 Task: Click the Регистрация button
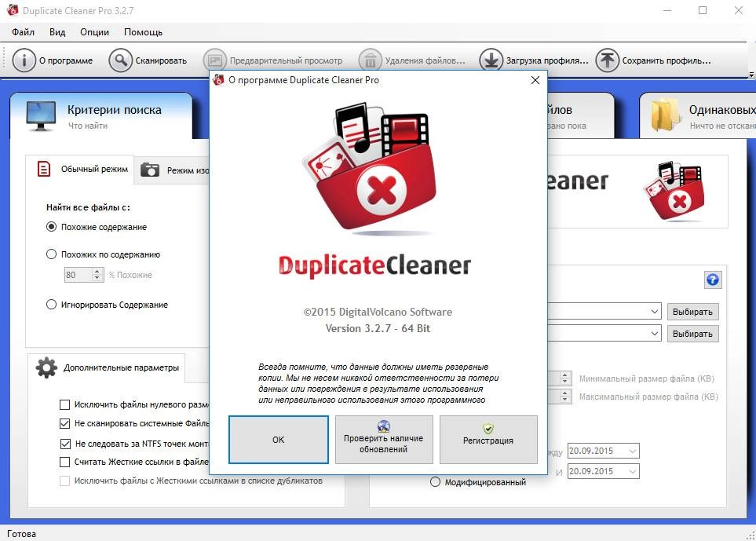click(x=488, y=440)
